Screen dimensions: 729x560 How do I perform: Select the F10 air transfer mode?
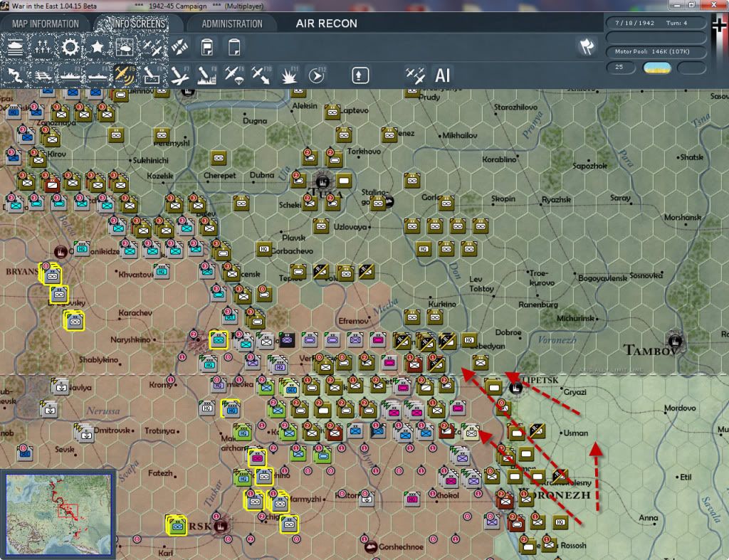click(262, 75)
